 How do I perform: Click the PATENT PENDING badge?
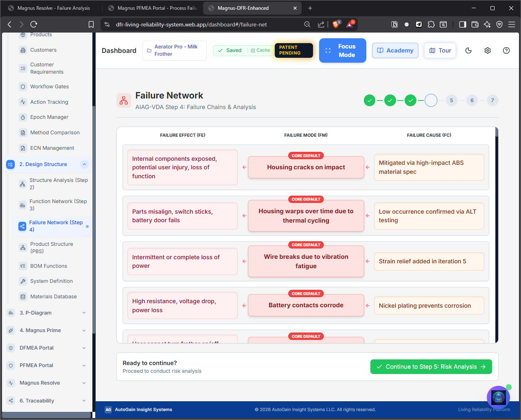coord(294,50)
